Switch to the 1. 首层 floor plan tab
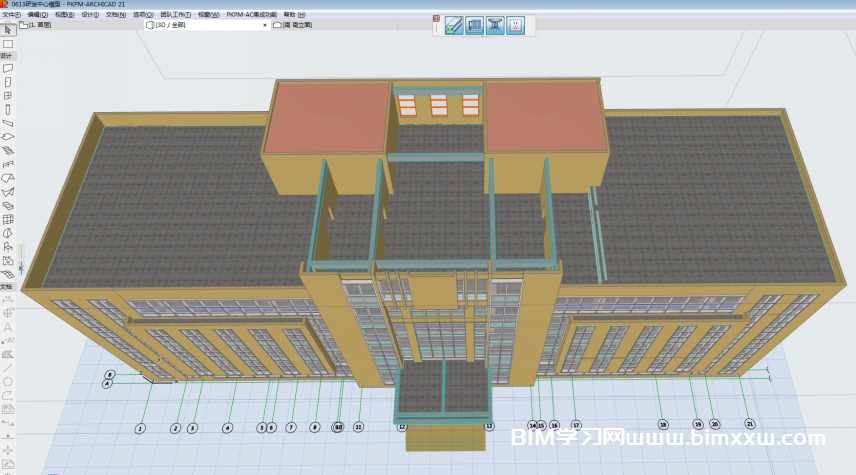Viewport: 856px width, 475px height. (40, 25)
